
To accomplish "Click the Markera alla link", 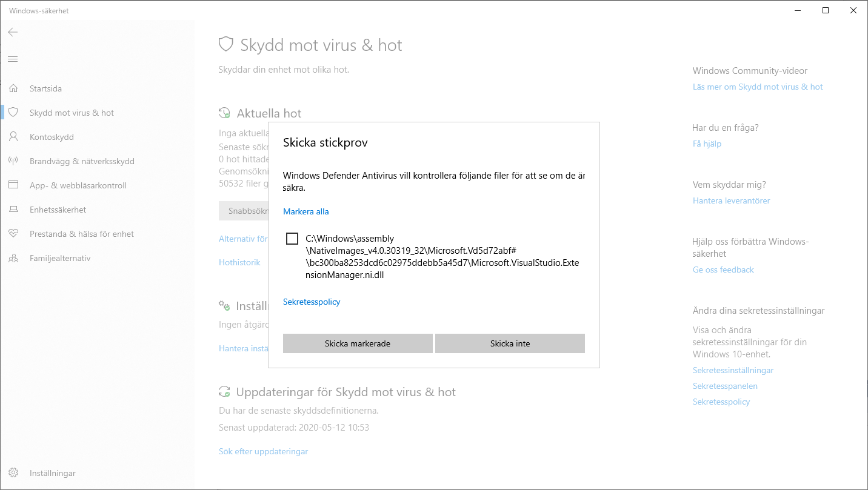I will [x=305, y=211].
